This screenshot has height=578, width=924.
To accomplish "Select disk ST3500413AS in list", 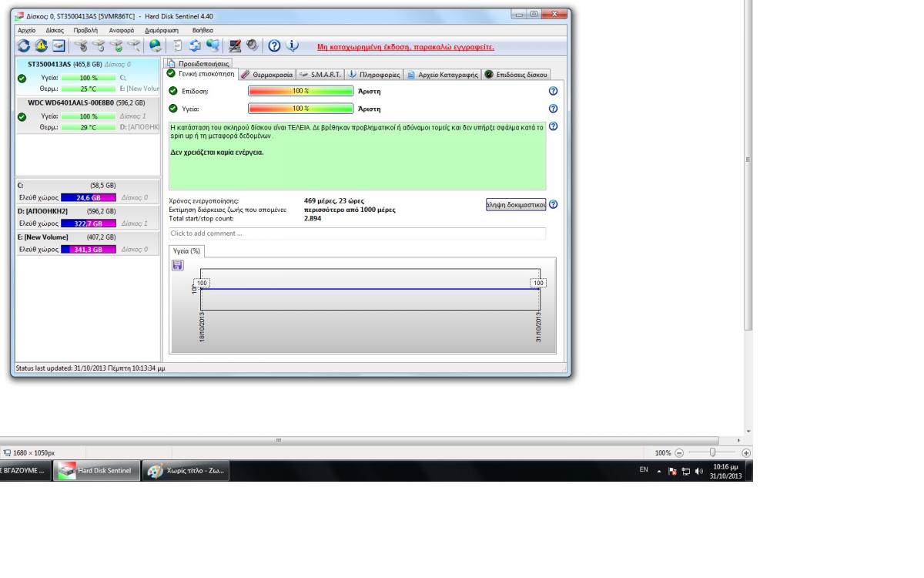I will pos(87,77).
